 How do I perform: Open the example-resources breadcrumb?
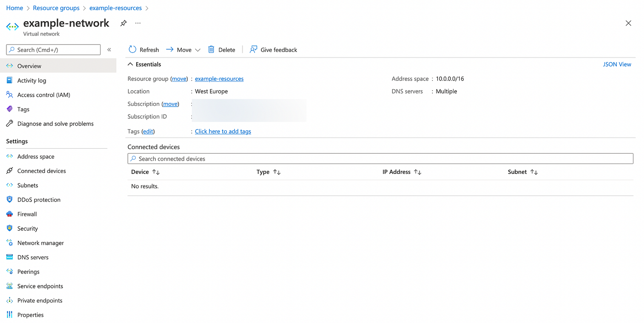pyautogui.click(x=115, y=8)
